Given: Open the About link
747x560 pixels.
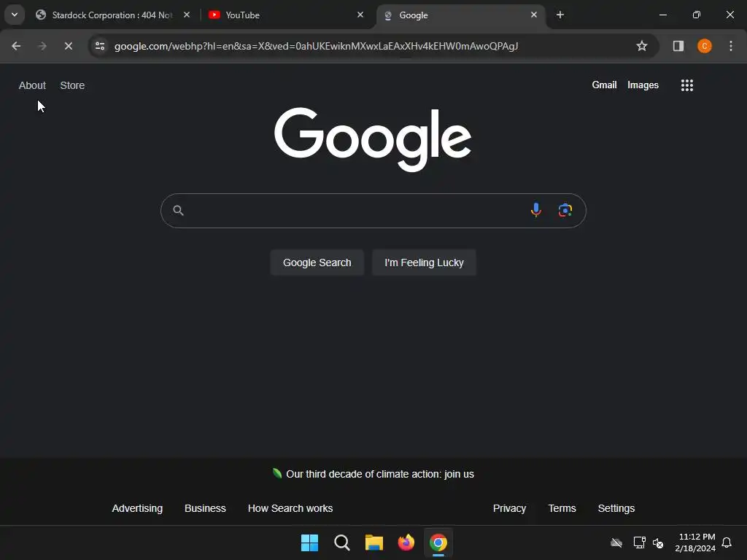Looking at the screenshot, I should tap(32, 85).
